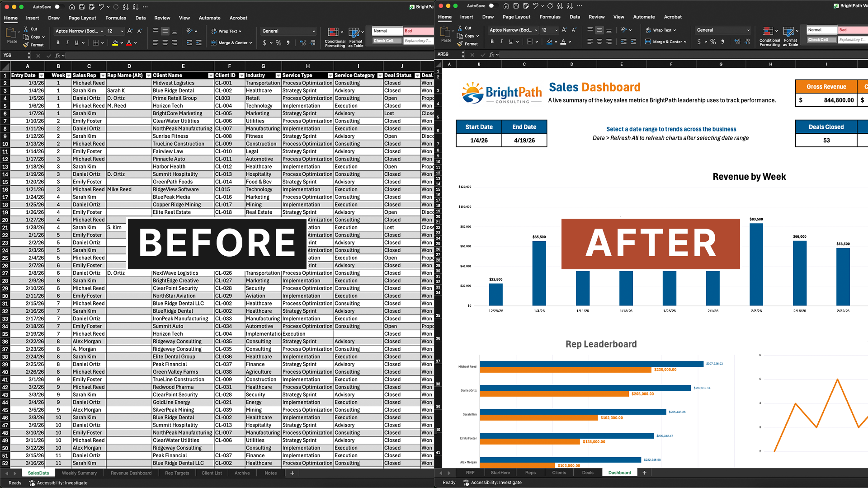Image resolution: width=868 pixels, height=488 pixels.
Task: Click Conditional Formatting icon in right ribbon
Action: click(768, 32)
